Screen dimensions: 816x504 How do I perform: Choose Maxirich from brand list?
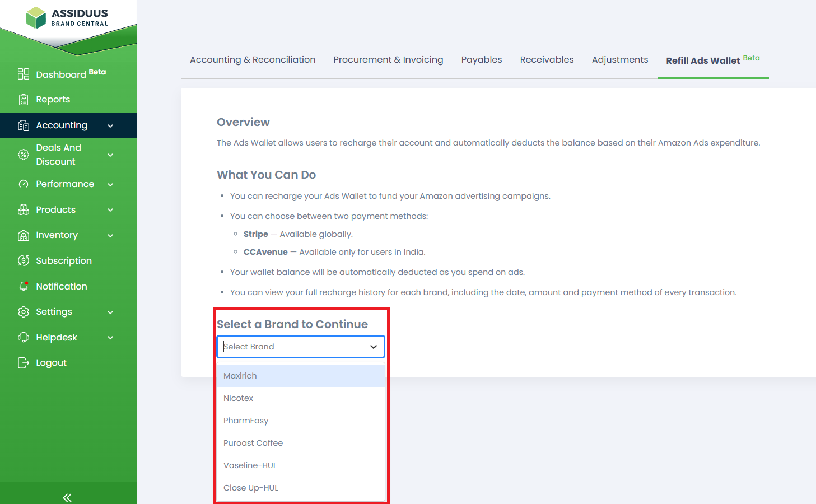(x=240, y=376)
